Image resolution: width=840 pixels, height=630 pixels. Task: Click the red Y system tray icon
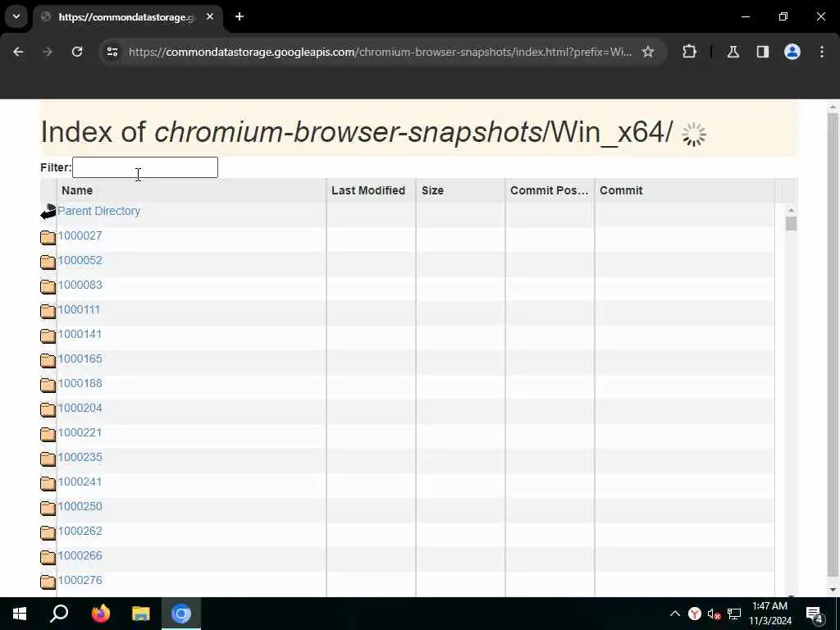click(x=695, y=614)
